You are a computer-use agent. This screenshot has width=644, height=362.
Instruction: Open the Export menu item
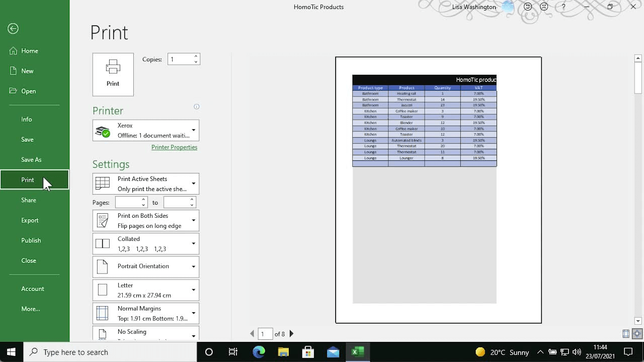[x=30, y=220]
